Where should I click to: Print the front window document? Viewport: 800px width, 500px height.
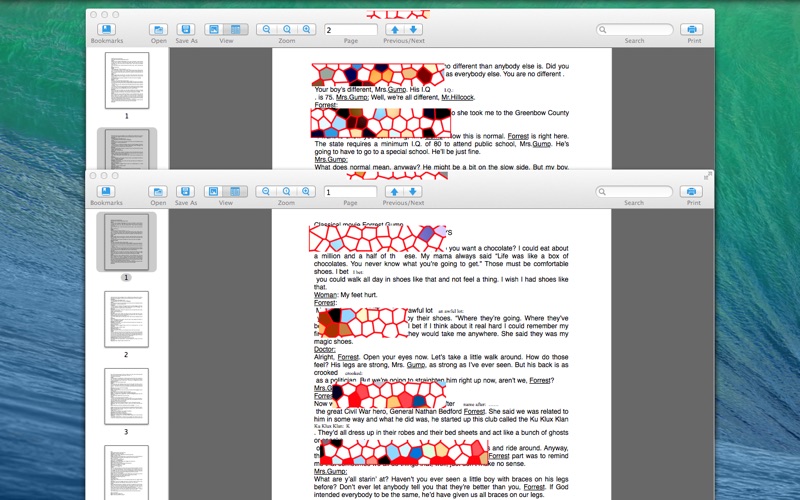point(691,191)
